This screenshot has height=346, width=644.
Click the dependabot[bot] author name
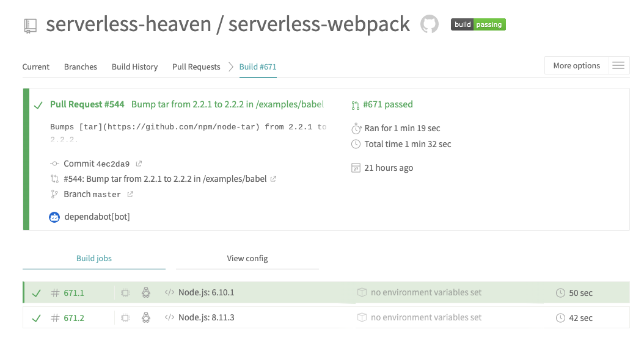pyautogui.click(x=97, y=217)
